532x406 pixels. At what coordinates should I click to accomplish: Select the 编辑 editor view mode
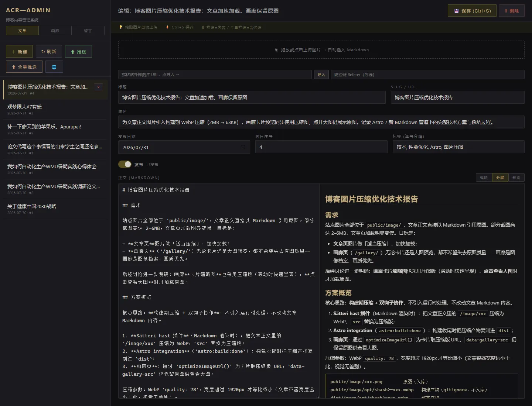[x=484, y=178]
